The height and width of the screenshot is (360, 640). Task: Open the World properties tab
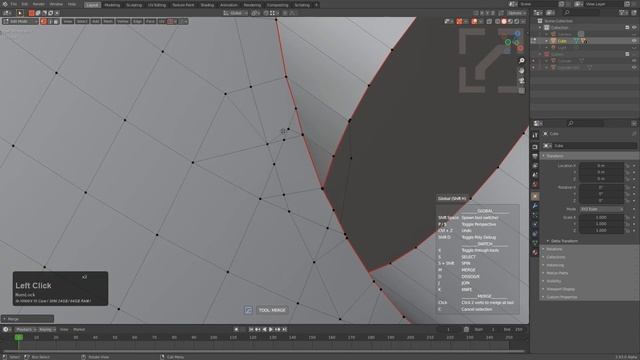coord(535,184)
